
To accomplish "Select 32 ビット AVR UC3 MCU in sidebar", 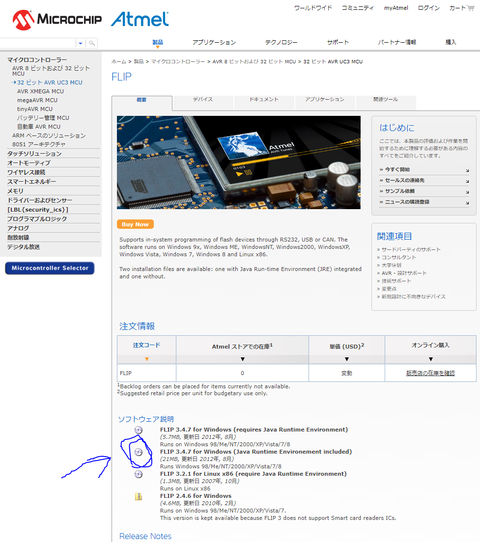I will 50,83.
